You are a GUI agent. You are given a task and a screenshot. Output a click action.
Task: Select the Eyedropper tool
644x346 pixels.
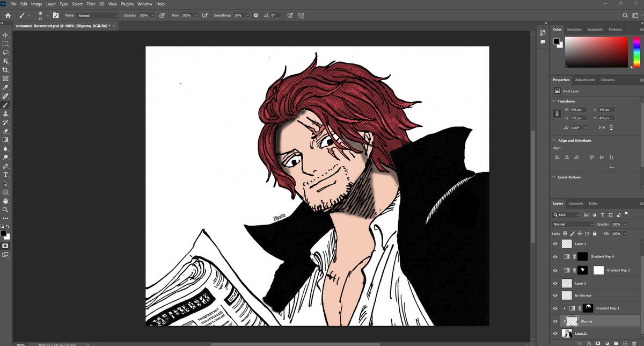point(5,88)
